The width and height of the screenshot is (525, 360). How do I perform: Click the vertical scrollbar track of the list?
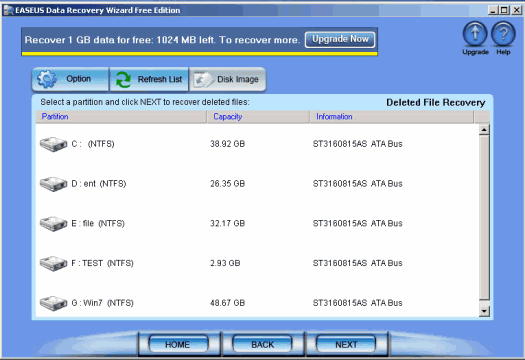(x=484, y=218)
